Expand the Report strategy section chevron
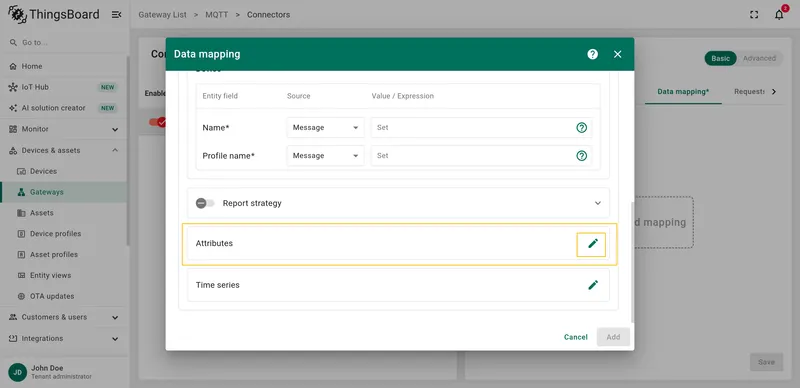The image size is (800, 388). click(598, 203)
